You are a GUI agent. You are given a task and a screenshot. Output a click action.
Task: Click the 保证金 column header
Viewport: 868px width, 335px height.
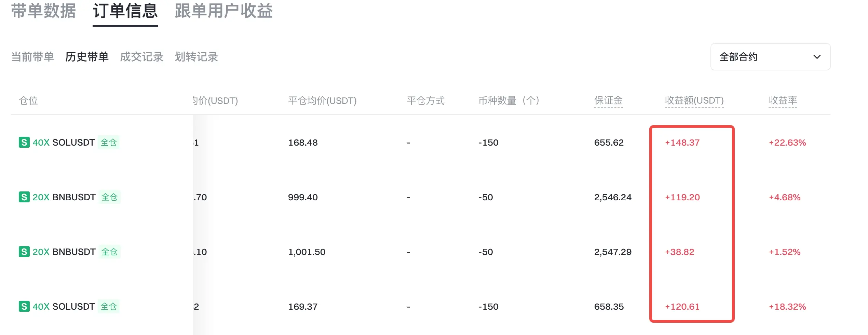click(x=608, y=100)
